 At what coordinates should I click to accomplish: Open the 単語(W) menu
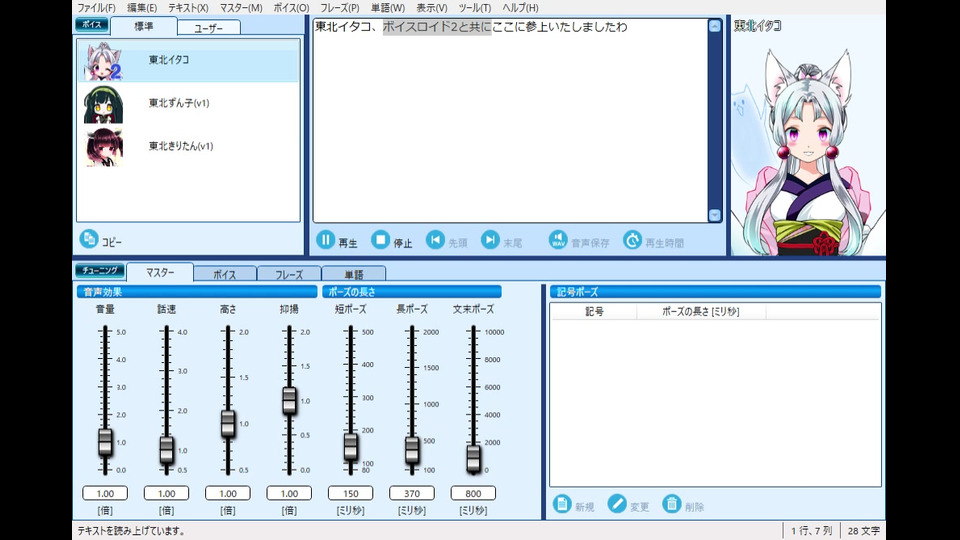(388, 7)
